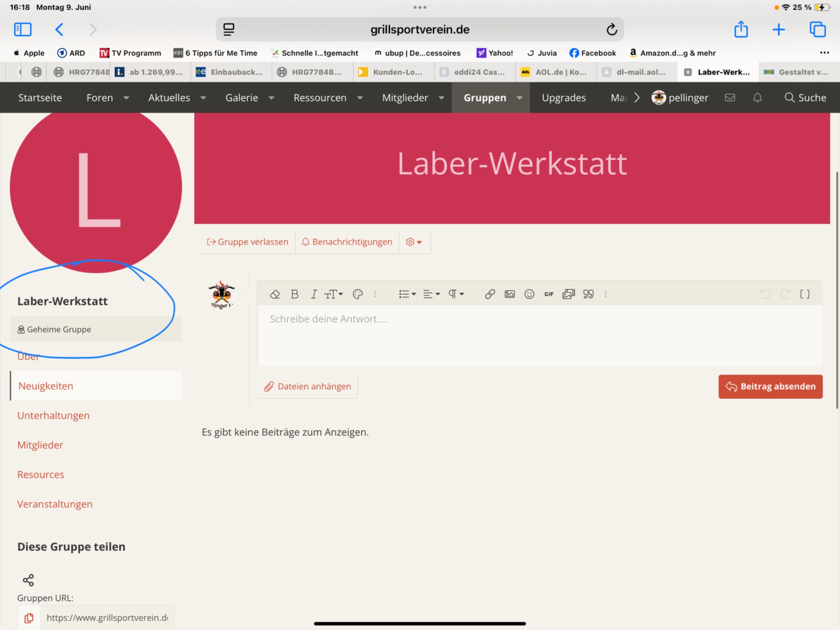Screen dimensions: 840x630
Task: Insert a GIF in the reply
Action: coord(549,294)
